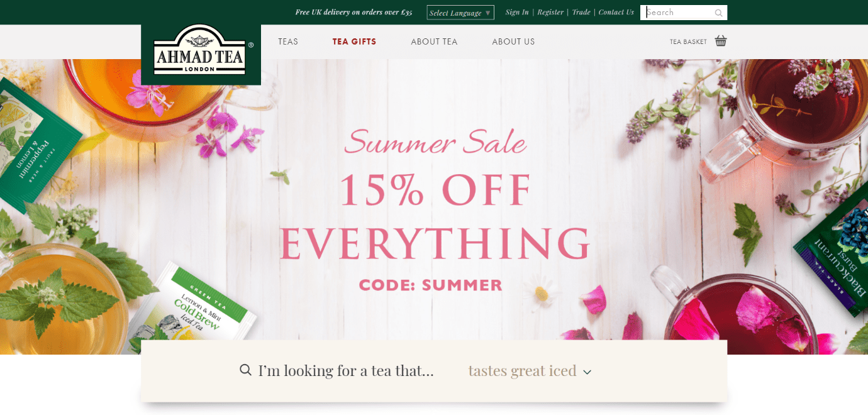The width and height of the screenshot is (868, 415).
Task: Open the "tastes great iced" dropdown
Action: pos(530,371)
